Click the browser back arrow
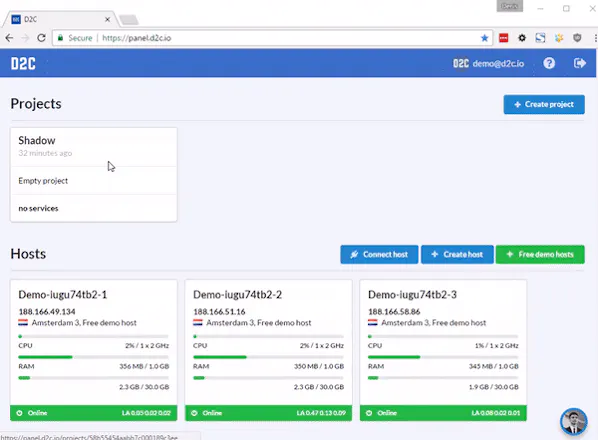This screenshot has width=598, height=440. (x=10, y=38)
